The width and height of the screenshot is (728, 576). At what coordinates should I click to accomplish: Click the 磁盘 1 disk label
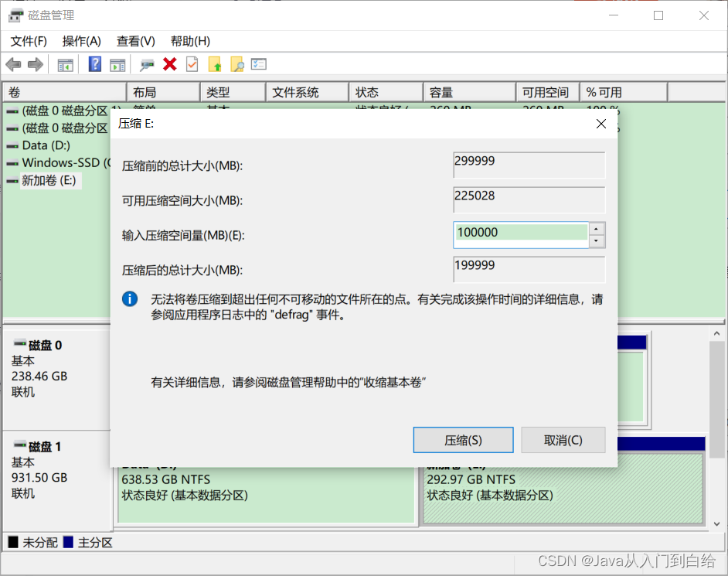coord(45,447)
